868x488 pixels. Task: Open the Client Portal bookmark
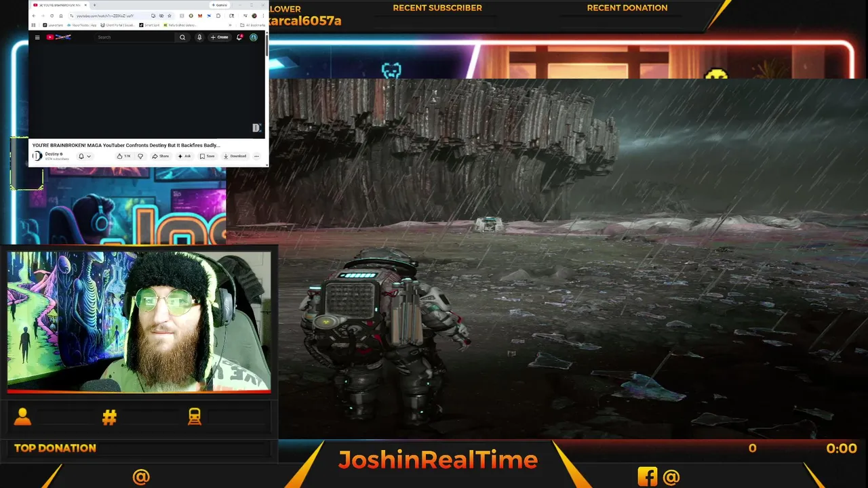118,25
